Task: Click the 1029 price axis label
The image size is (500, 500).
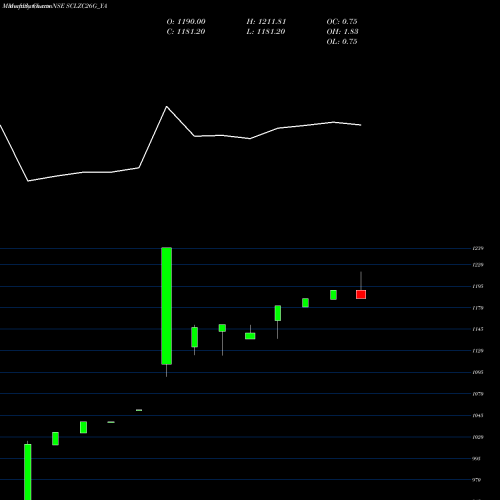Action: click(x=478, y=437)
